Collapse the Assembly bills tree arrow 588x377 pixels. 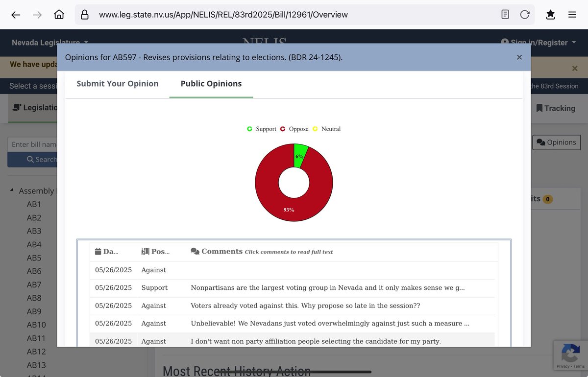coord(12,190)
